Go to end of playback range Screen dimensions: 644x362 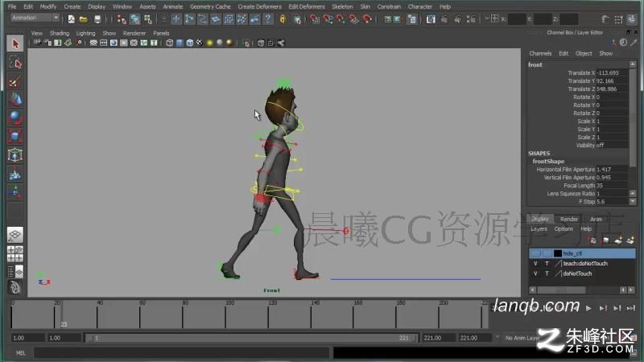pos(631,308)
